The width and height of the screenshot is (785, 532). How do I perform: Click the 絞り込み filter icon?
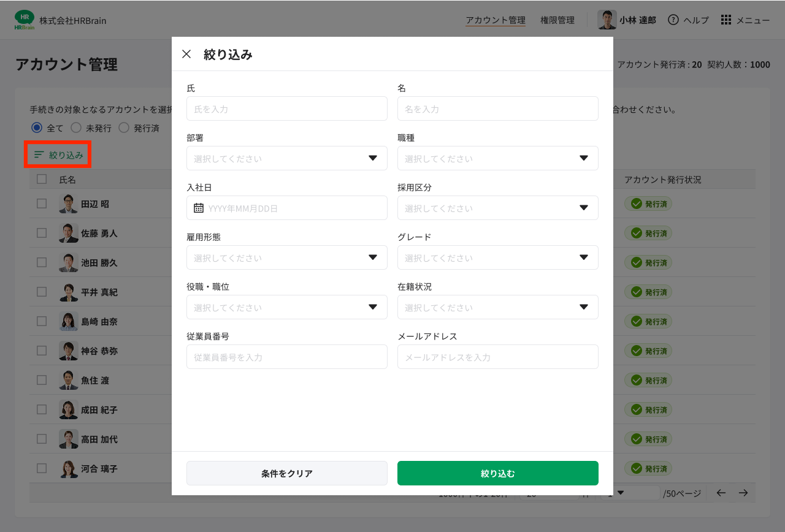pos(37,155)
